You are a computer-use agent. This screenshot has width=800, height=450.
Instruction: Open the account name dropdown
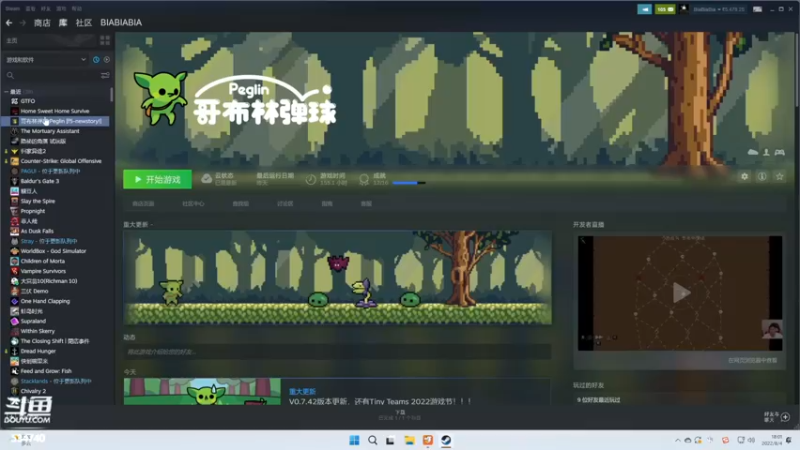[x=718, y=9]
